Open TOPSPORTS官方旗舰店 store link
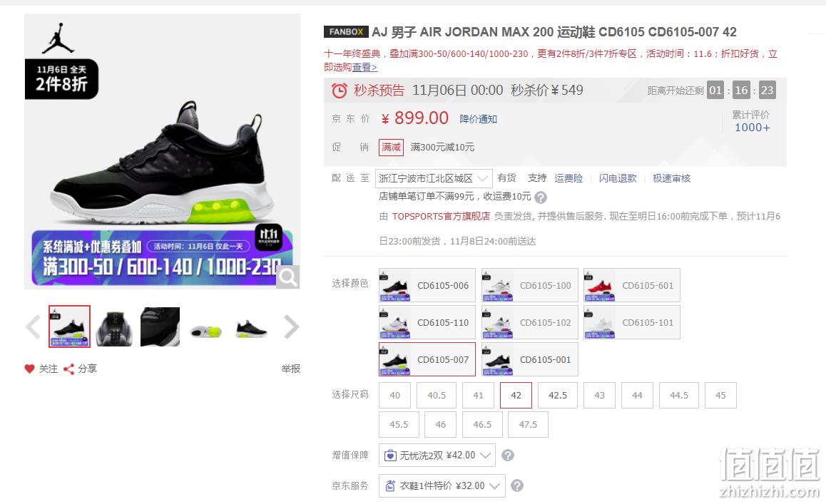Screen dimensions: 826x504 pyautogui.click(x=441, y=216)
